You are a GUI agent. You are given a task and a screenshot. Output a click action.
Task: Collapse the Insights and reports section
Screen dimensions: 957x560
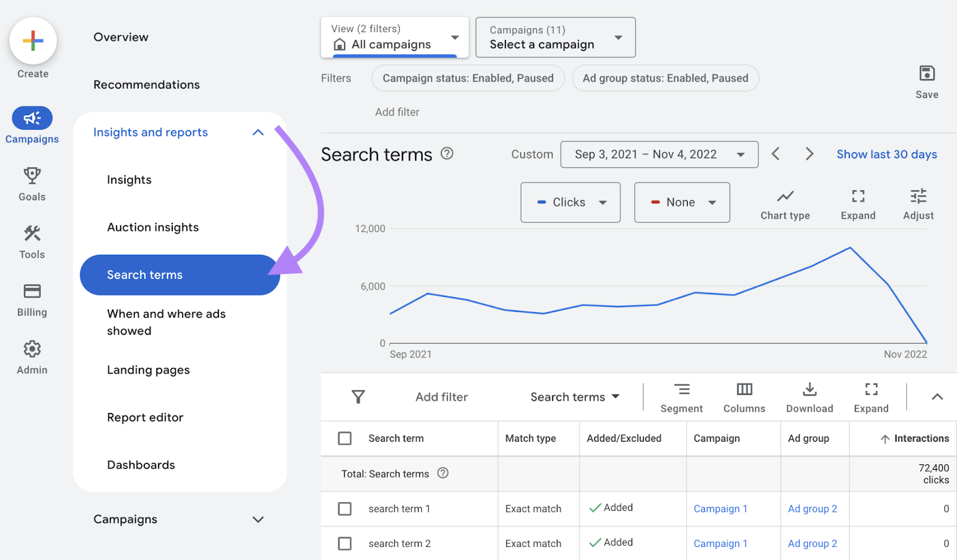coord(258,132)
